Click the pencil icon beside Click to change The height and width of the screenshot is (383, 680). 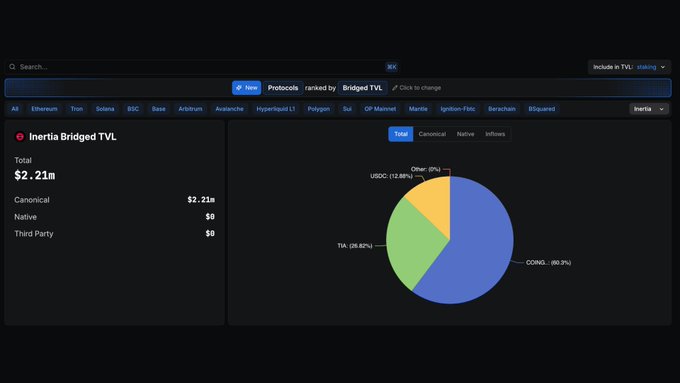(395, 88)
